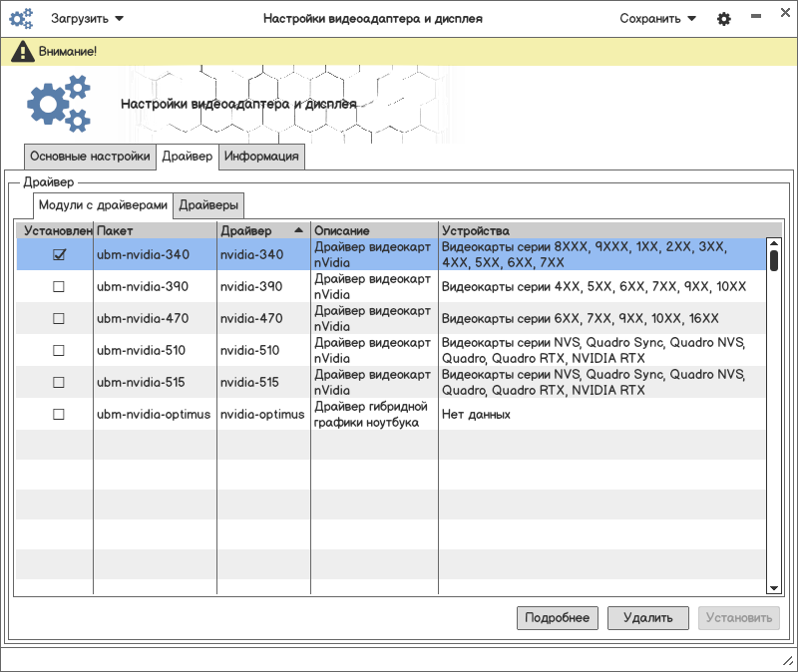Image resolution: width=798 pixels, height=672 pixels.
Task: Click the window resize grip in corner
Action: [786, 661]
